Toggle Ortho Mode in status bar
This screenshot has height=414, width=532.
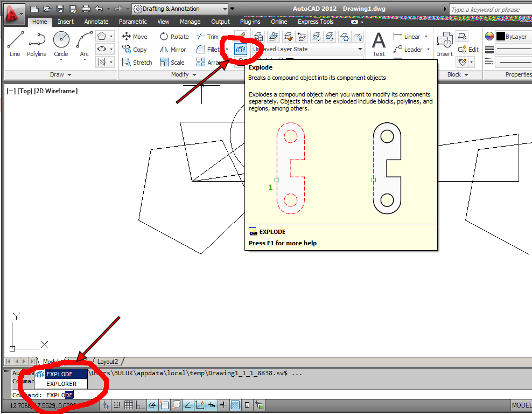tap(141, 405)
